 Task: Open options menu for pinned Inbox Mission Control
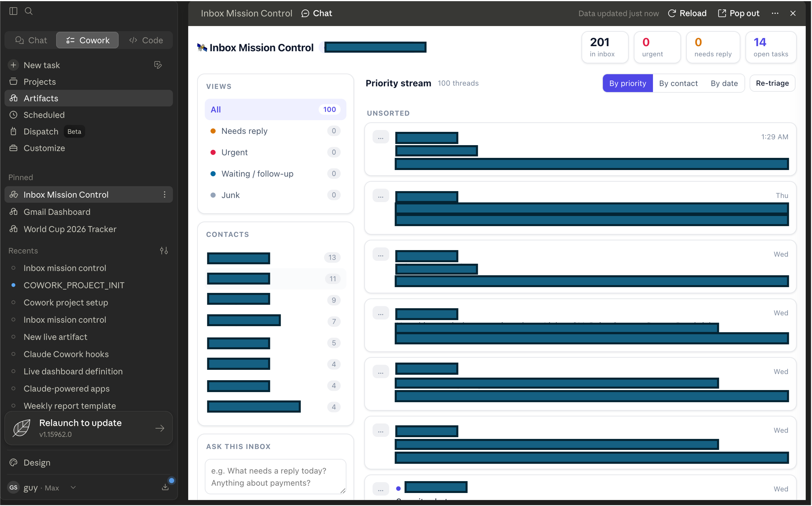(x=164, y=194)
